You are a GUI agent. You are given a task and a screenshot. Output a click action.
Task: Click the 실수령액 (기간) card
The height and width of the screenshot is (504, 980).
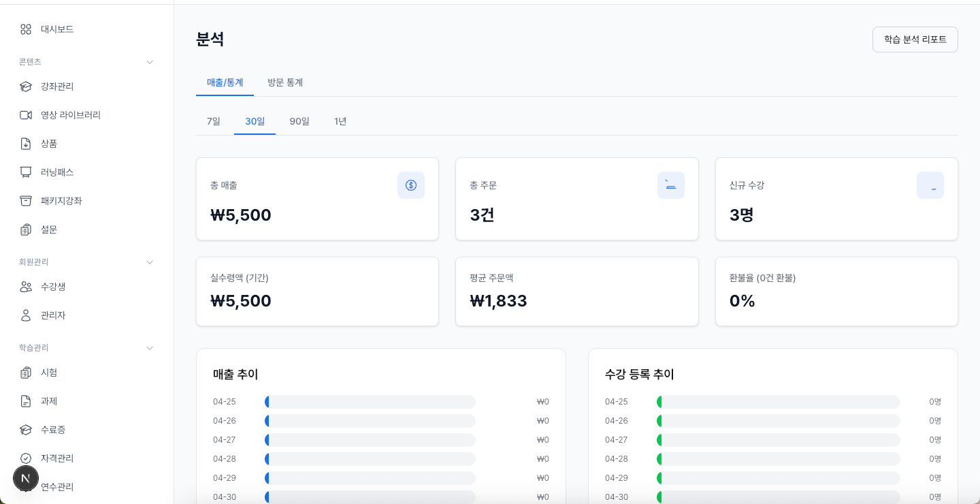[317, 292]
